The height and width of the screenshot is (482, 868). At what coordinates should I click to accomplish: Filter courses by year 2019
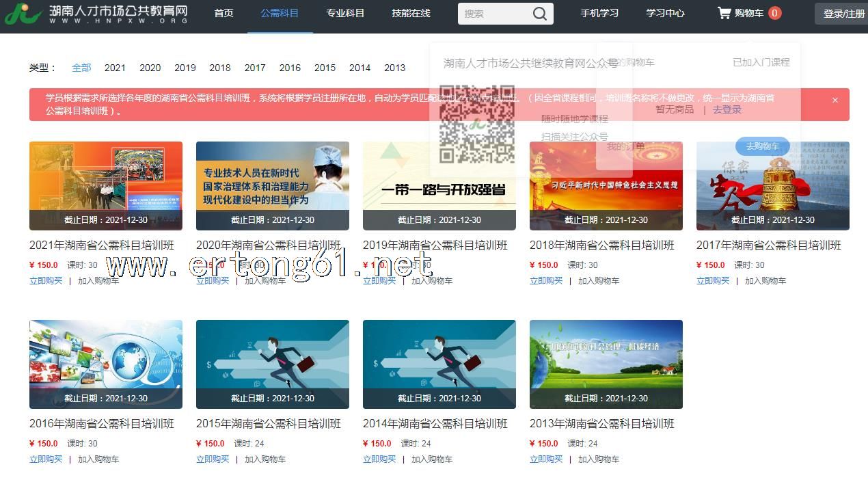click(185, 68)
